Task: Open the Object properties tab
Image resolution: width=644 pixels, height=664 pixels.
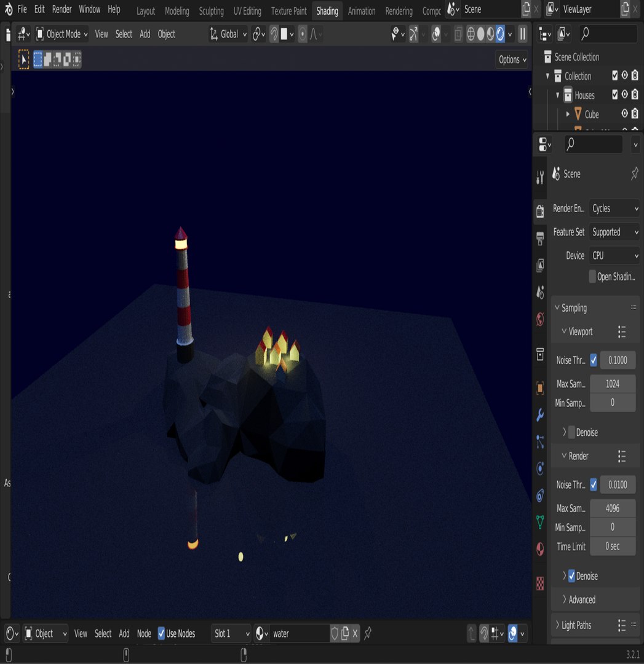Action: pyautogui.click(x=540, y=388)
